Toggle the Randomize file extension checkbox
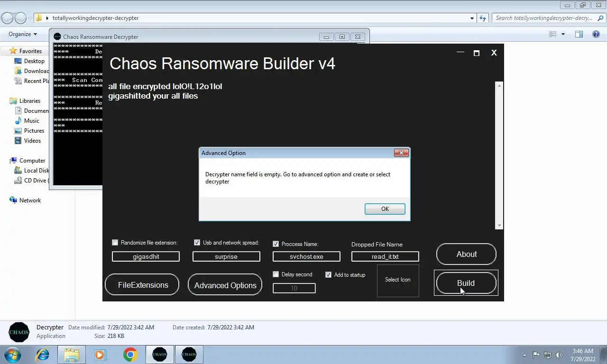The height and width of the screenshot is (364, 607). [x=115, y=242]
